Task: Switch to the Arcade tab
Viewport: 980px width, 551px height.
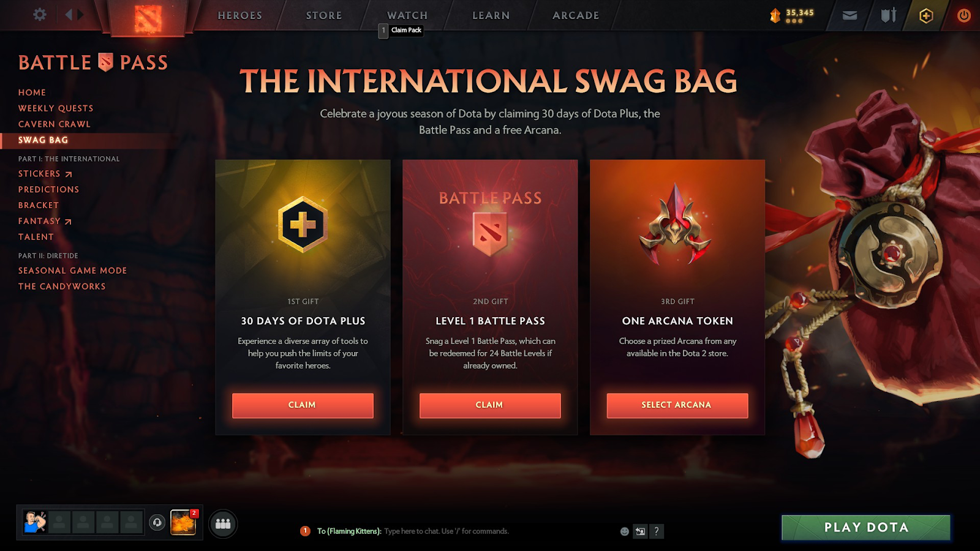Action: pos(576,15)
